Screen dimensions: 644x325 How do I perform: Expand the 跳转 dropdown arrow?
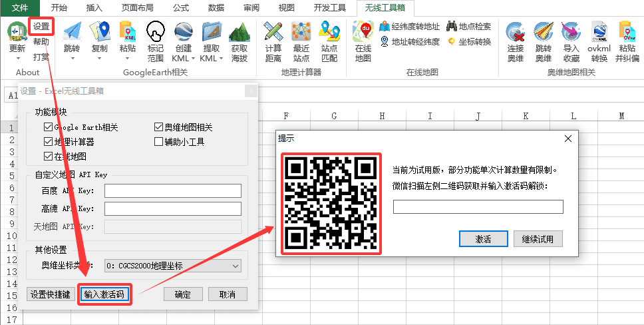pos(73,58)
